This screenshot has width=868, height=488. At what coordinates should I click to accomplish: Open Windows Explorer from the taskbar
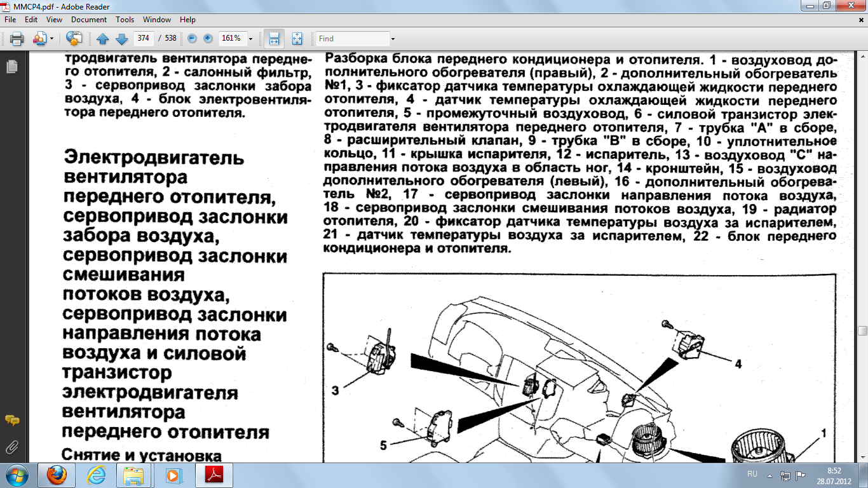tap(134, 475)
